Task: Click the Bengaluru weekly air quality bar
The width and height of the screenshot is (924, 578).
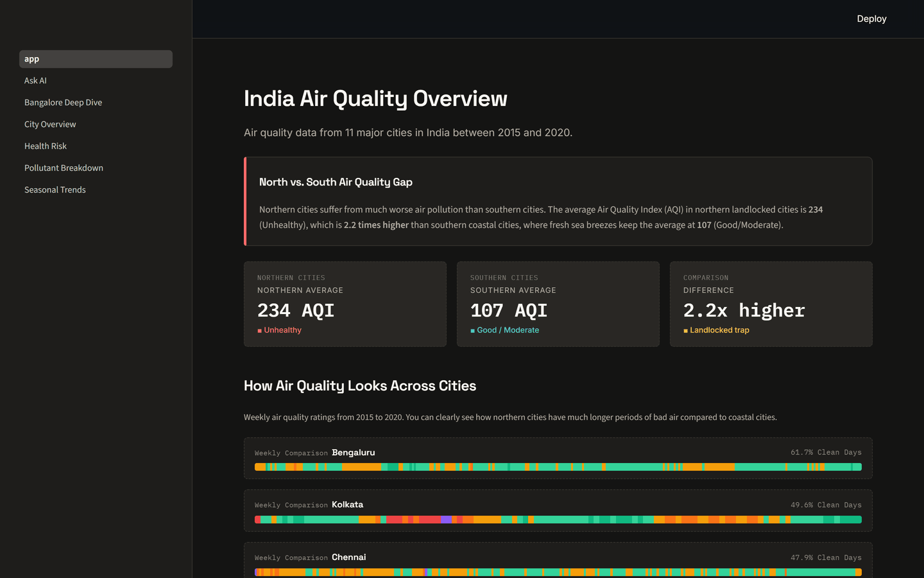Action: click(x=558, y=467)
